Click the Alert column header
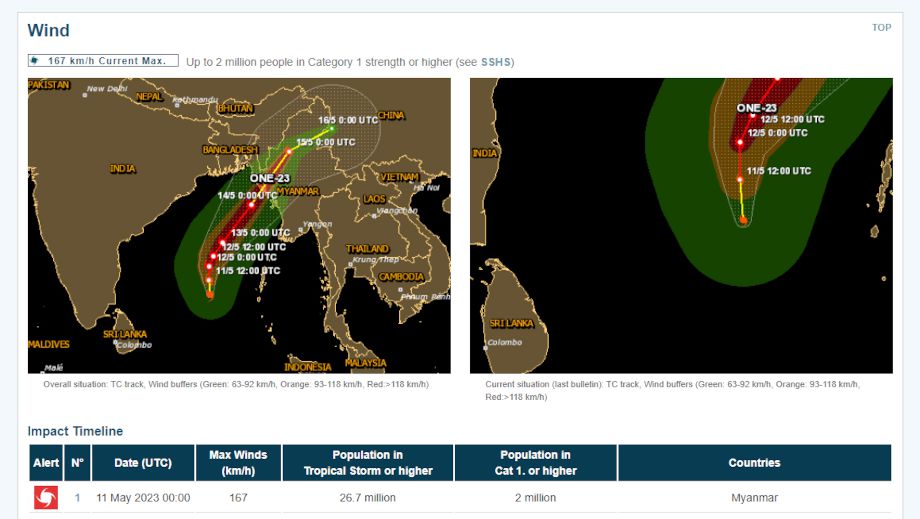This screenshot has width=920, height=519. click(46, 463)
